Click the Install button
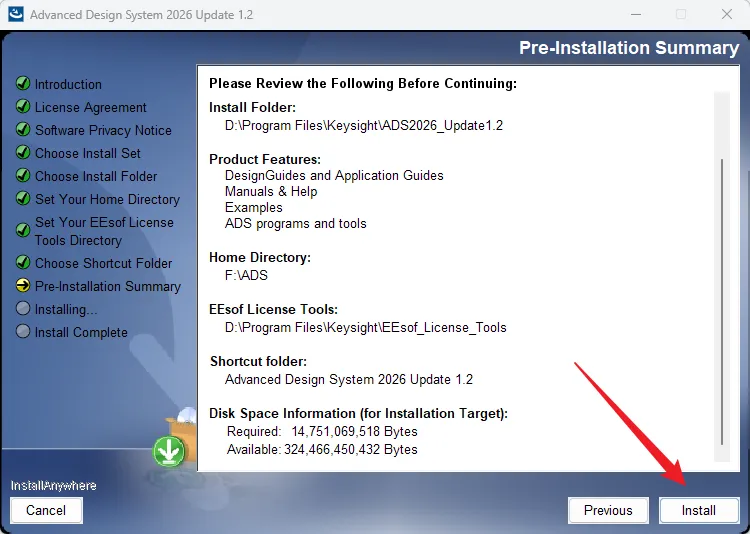This screenshot has height=534, width=750. tap(699, 510)
